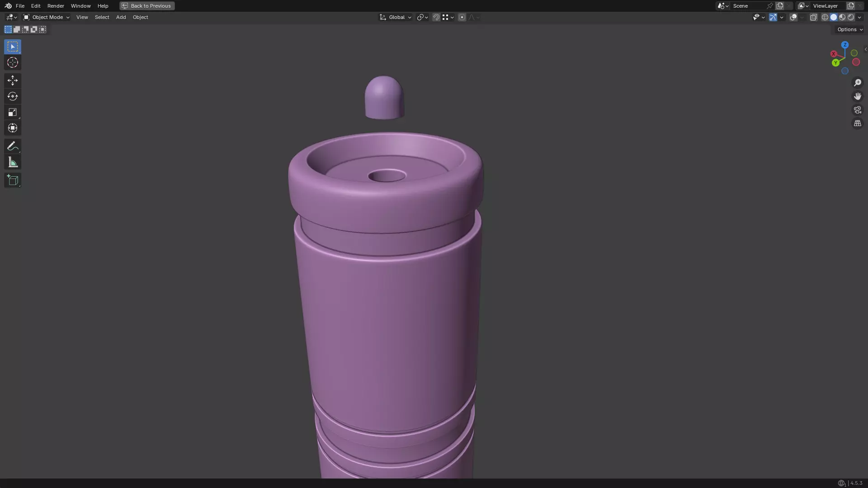
Task: Select the Rotate tool
Action: [13, 96]
